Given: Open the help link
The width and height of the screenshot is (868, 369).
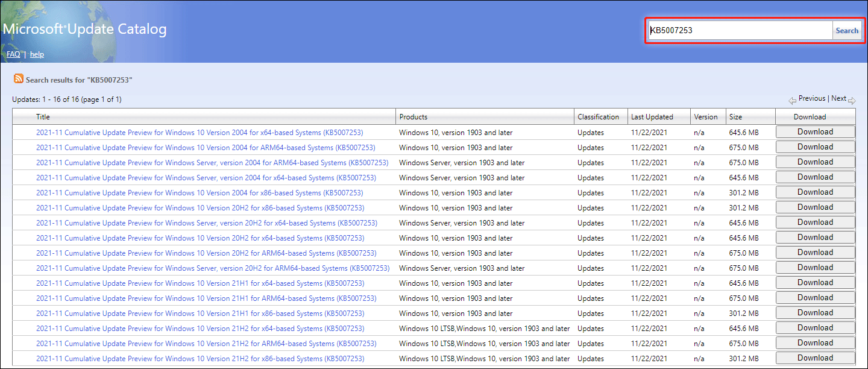Looking at the screenshot, I should coord(37,54).
